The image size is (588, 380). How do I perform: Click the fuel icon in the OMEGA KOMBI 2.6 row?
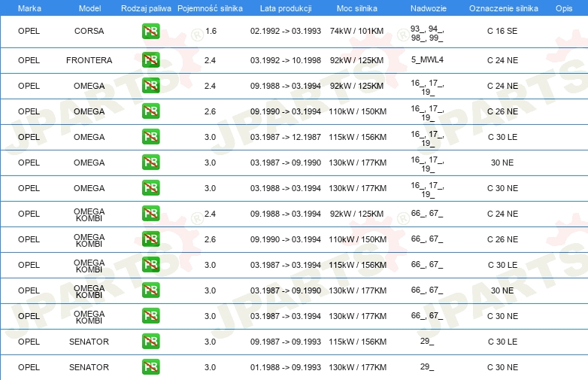pyautogui.click(x=150, y=239)
